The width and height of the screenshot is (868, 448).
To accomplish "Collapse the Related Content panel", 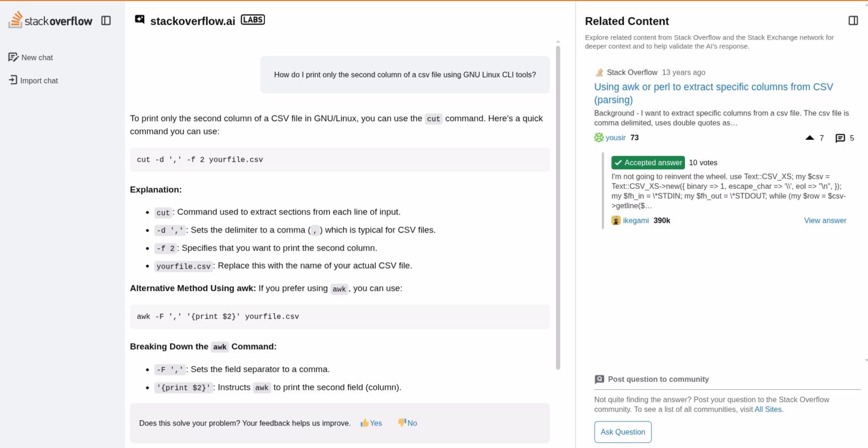I will [853, 20].
